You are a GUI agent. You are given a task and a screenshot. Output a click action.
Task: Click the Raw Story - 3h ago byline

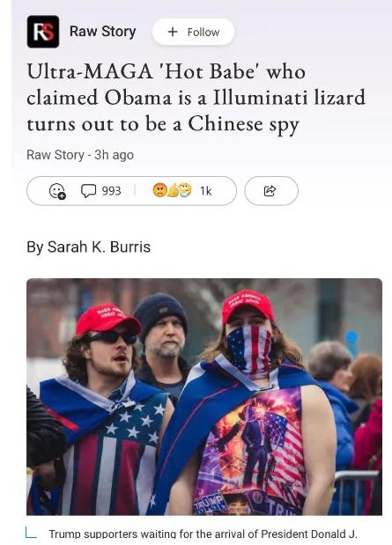coord(80,155)
